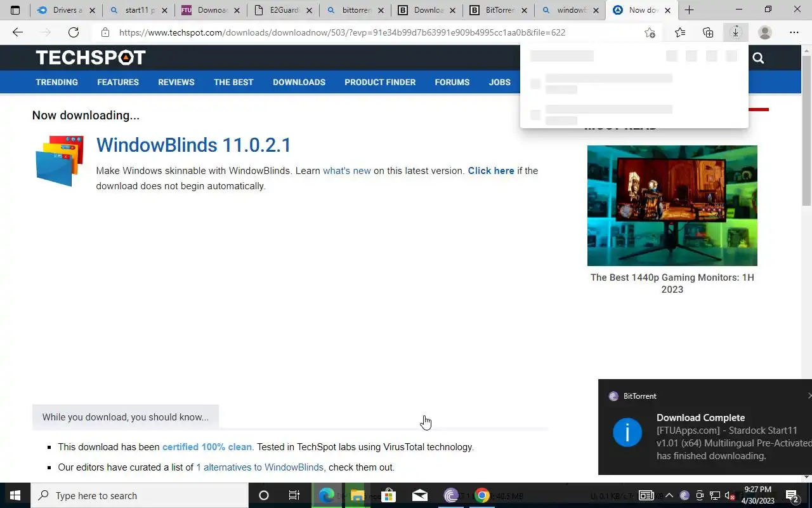Screen dimensions: 812x508
Task: Open the Favorites list icon
Action: pyautogui.click(x=680, y=32)
